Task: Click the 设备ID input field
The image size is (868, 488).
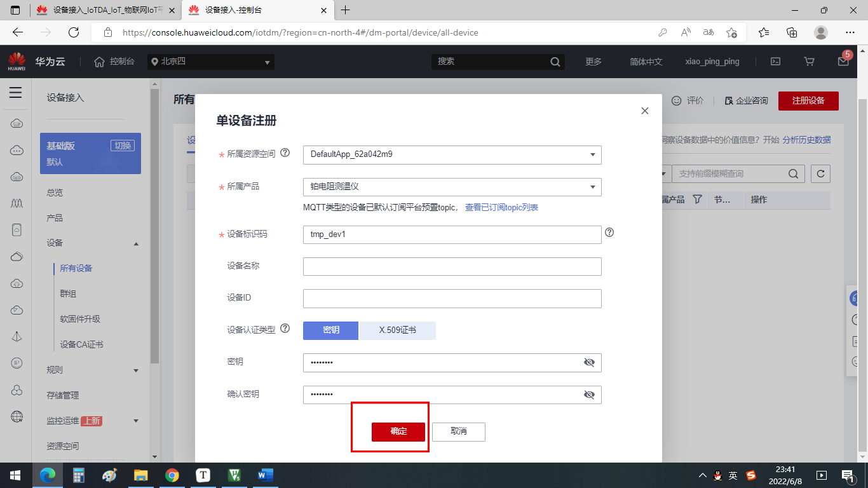Action: [x=452, y=298]
